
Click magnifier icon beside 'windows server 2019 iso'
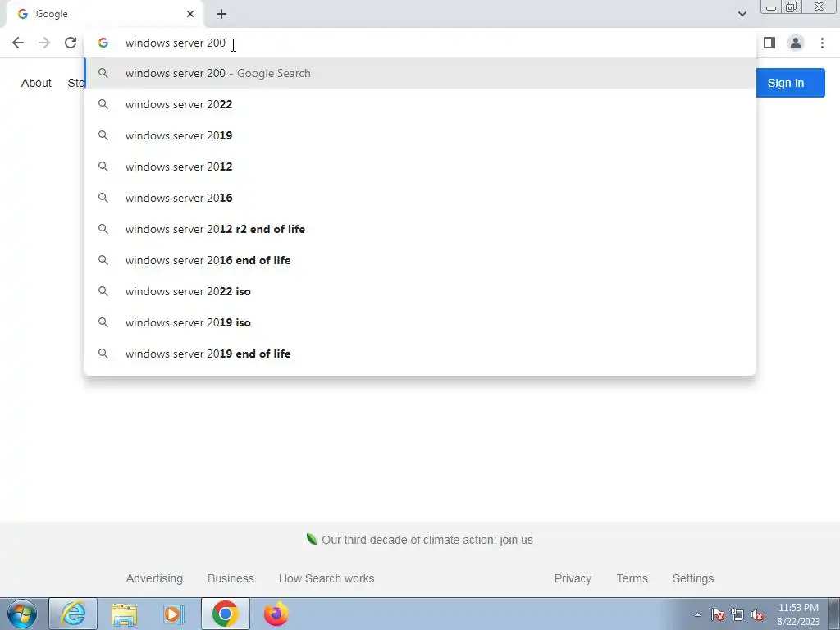tap(103, 322)
